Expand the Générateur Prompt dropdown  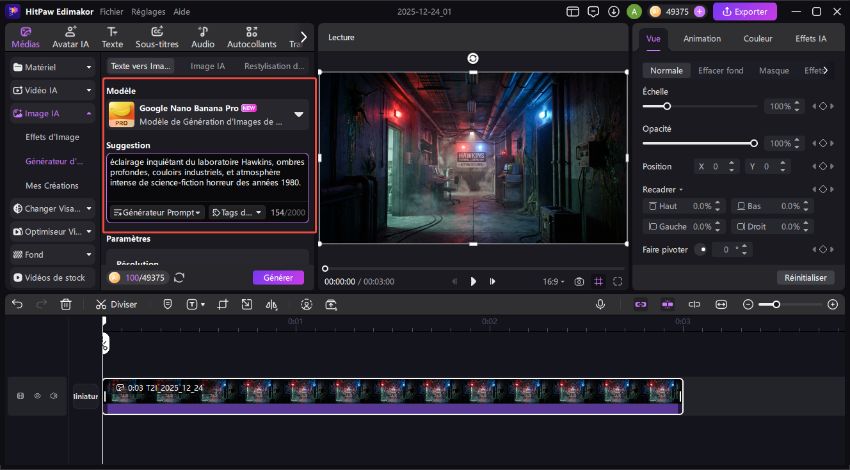(157, 212)
